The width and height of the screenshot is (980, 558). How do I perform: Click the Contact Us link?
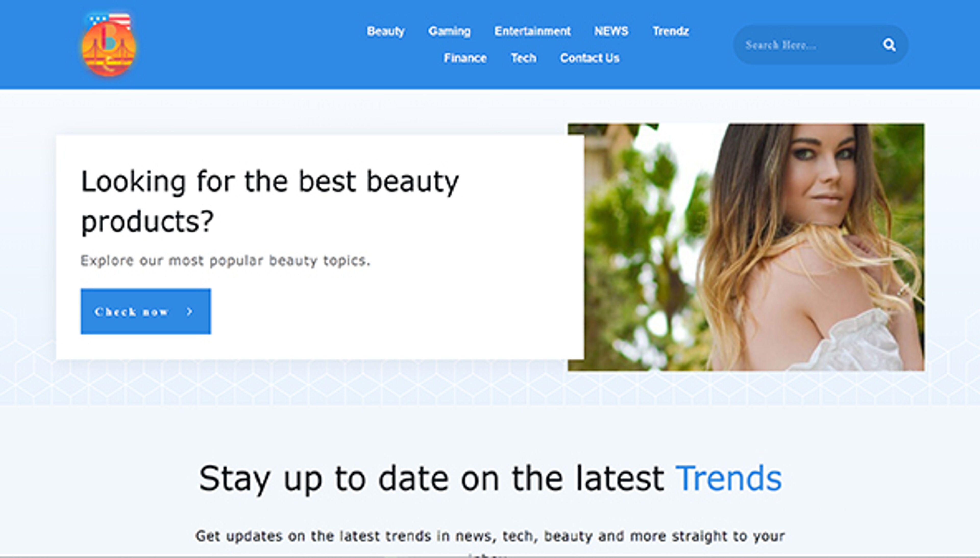tap(590, 58)
